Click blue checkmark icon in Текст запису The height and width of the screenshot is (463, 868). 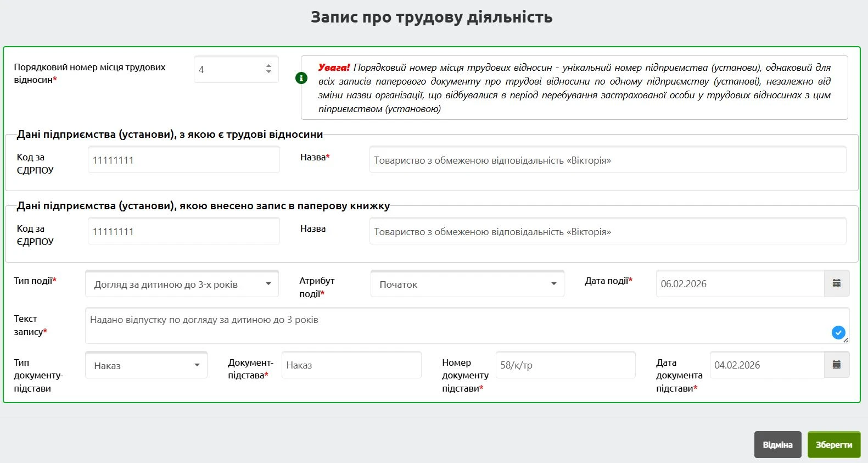(838, 332)
